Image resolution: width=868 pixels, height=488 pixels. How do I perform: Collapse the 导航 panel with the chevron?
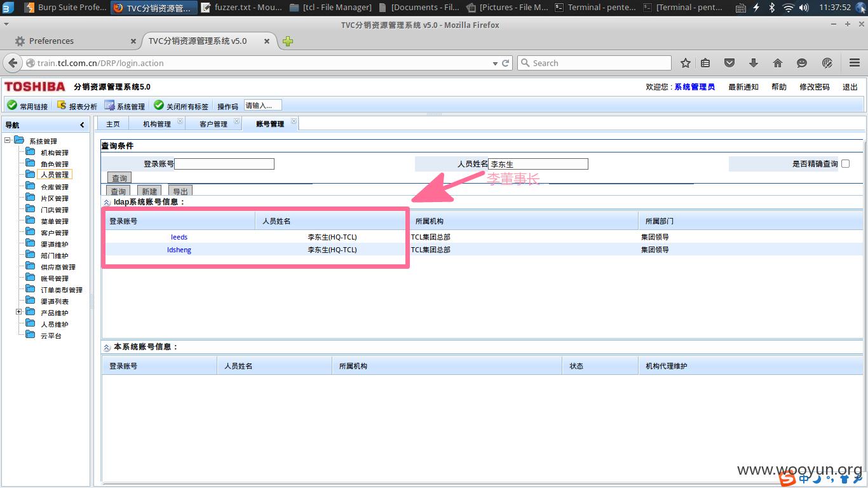82,125
